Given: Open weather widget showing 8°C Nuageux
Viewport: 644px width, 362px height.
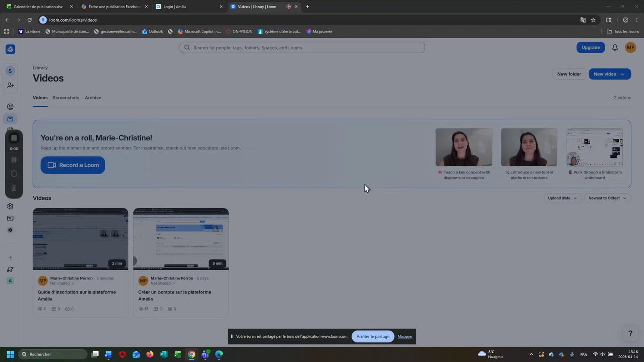Looking at the screenshot, I should click(x=491, y=354).
